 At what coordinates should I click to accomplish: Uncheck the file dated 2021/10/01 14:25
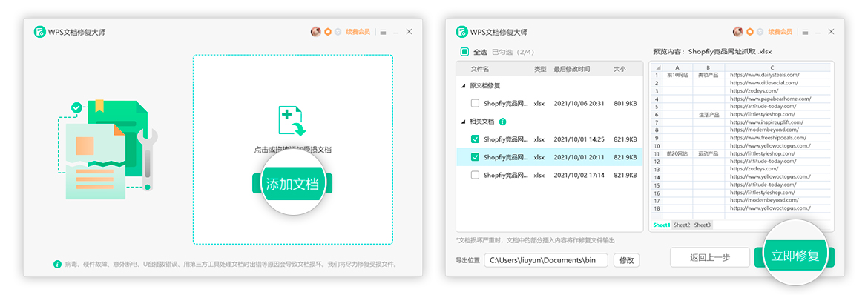(475, 139)
